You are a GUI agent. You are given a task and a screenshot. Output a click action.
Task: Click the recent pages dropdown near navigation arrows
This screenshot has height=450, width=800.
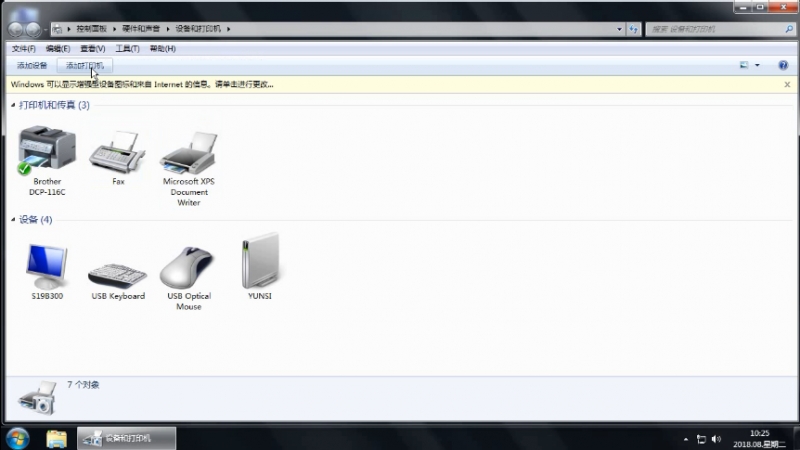pos(45,30)
